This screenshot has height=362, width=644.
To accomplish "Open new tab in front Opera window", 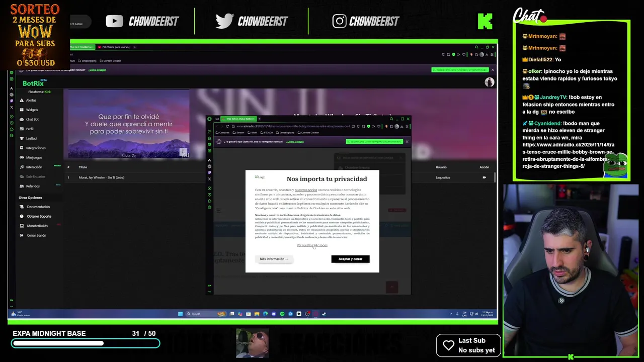I will coord(259,119).
